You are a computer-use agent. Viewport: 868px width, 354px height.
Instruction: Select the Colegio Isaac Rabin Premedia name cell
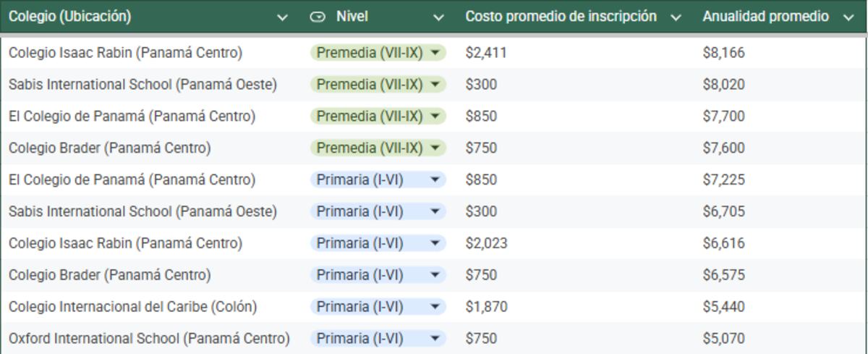click(x=125, y=53)
